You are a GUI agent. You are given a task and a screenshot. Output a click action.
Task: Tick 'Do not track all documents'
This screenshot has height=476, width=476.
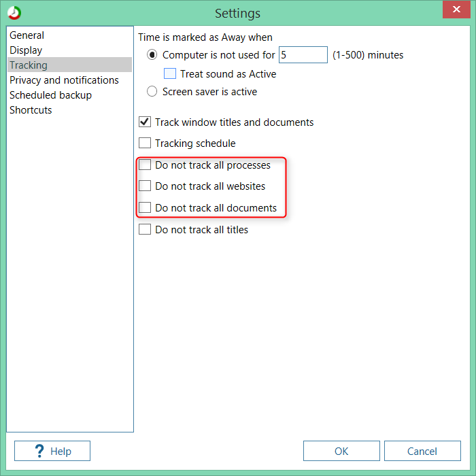coord(145,208)
